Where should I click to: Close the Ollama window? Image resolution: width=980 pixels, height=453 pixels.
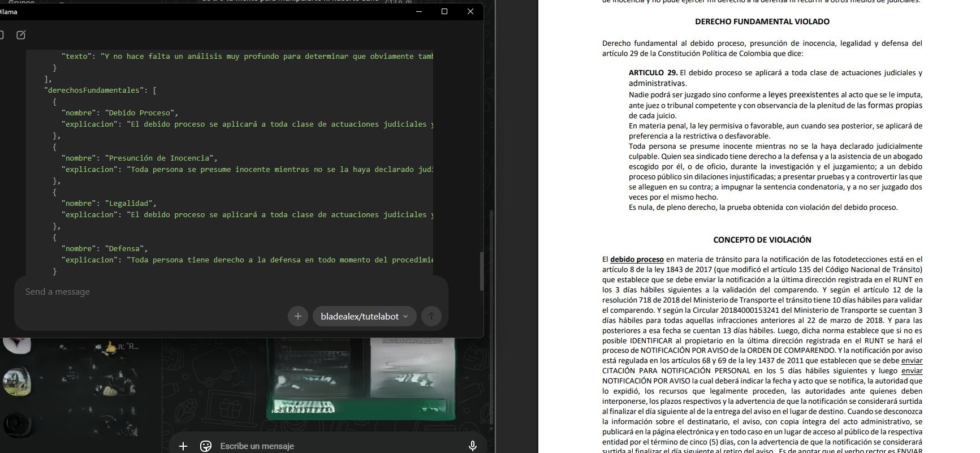(x=470, y=11)
